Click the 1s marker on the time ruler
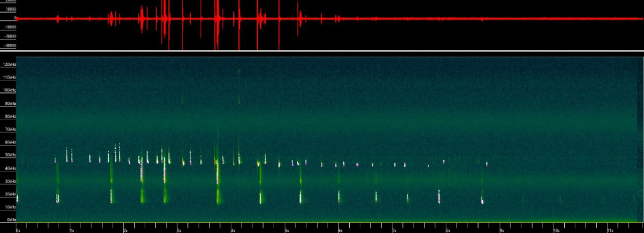Viewport: 644px width, 233px height. pos(72,230)
